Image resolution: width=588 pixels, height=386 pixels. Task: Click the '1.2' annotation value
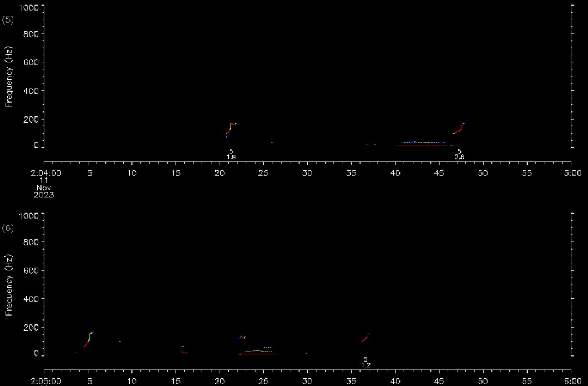(x=366, y=365)
